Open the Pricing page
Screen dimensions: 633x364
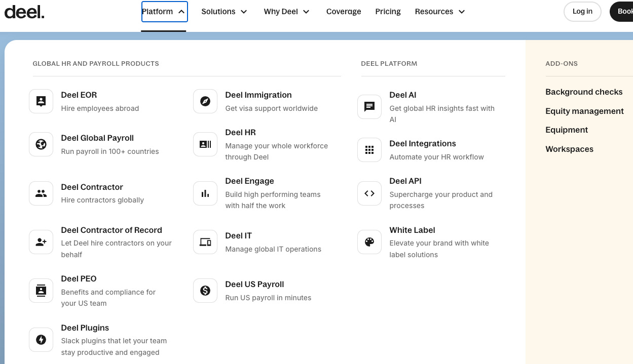click(x=388, y=12)
